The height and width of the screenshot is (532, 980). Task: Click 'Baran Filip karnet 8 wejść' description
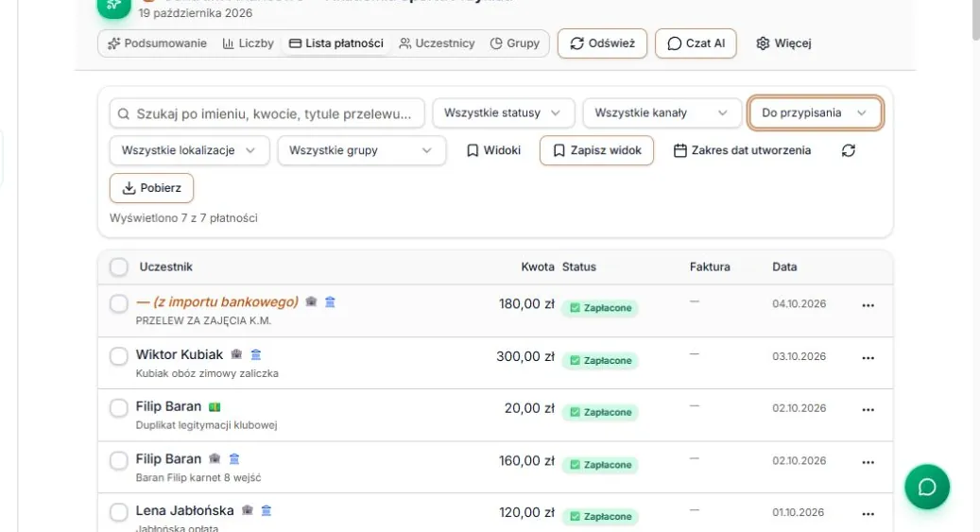point(198,477)
